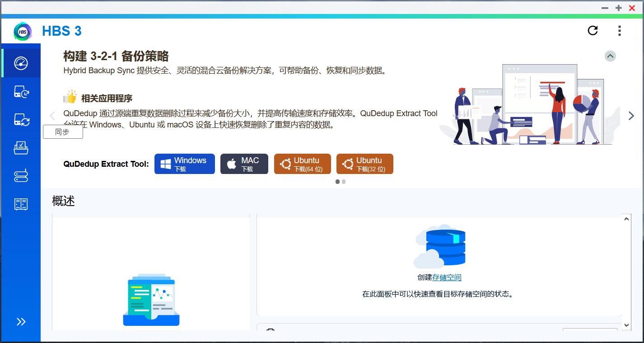
Task: Click the HBS logo in the header
Action: point(23,31)
